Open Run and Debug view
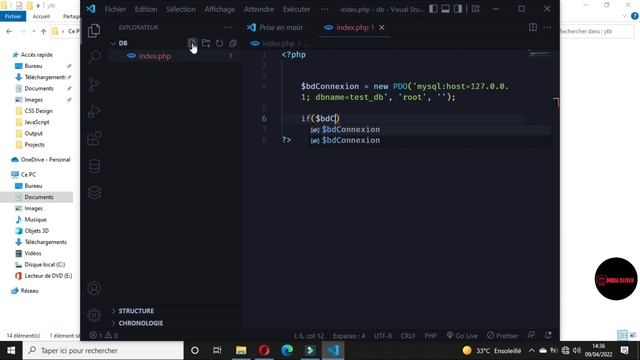This screenshot has height=360, width=640. (94, 111)
